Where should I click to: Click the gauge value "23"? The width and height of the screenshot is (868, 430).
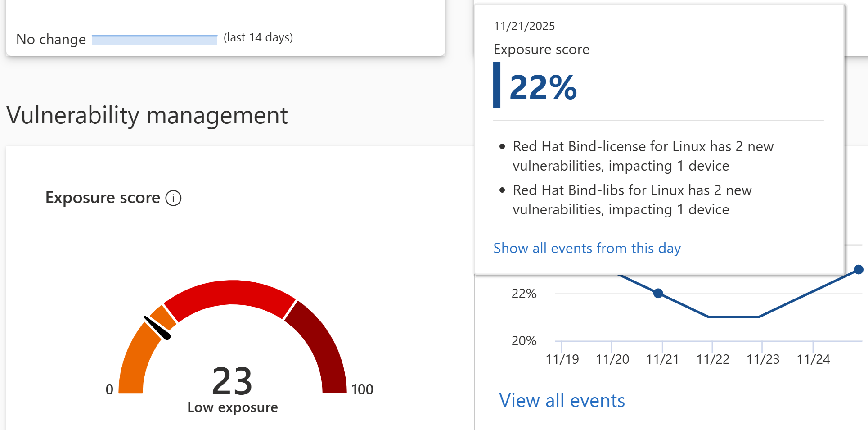point(232,381)
